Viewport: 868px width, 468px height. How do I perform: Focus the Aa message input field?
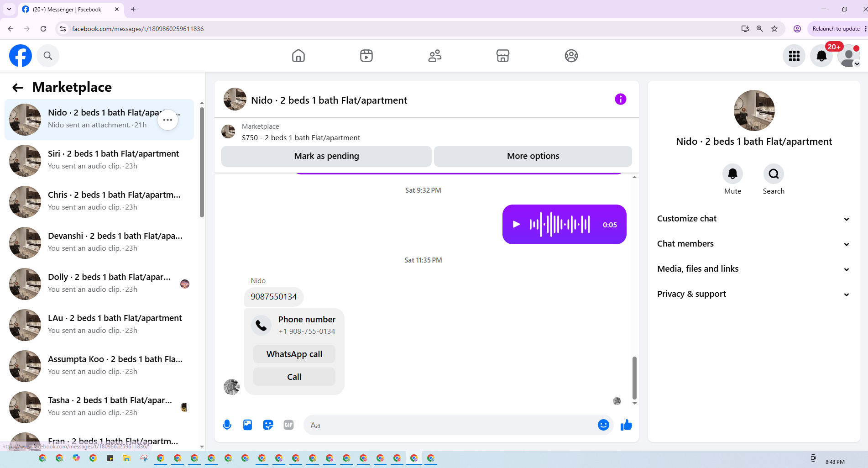click(450, 425)
